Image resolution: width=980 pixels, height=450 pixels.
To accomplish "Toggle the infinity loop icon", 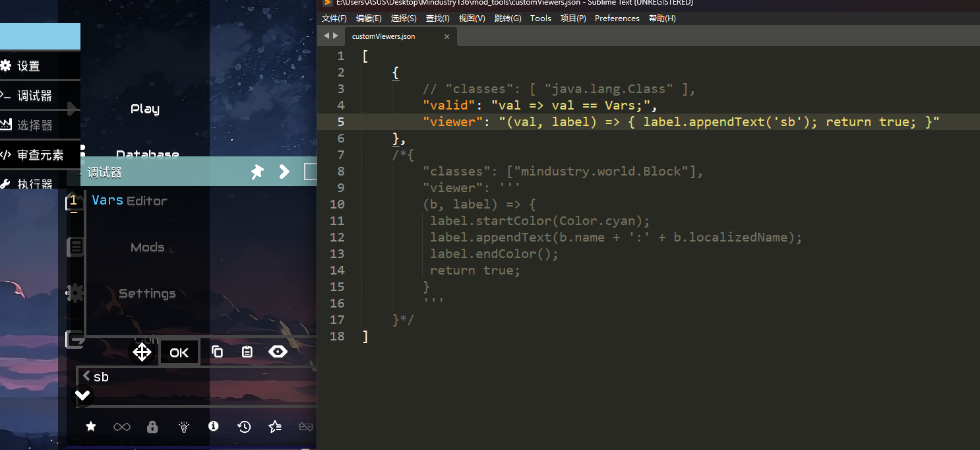I will click(x=121, y=427).
